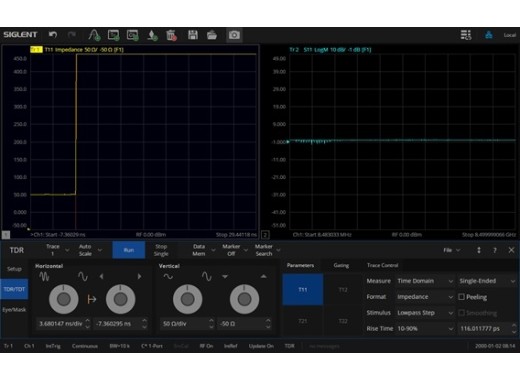Click the horizontal scale knob
The height and width of the screenshot is (380, 520).
tap(63, 299)
